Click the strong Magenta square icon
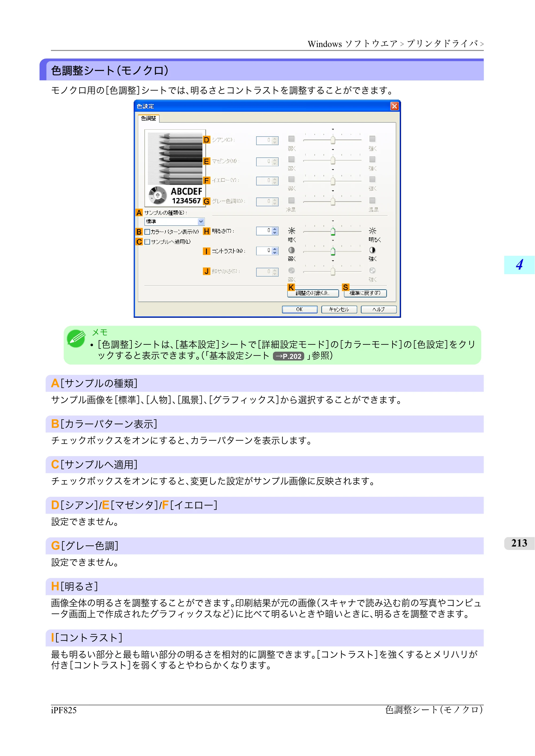This screenshot has width=535, height=756. (x=372, y=159)
